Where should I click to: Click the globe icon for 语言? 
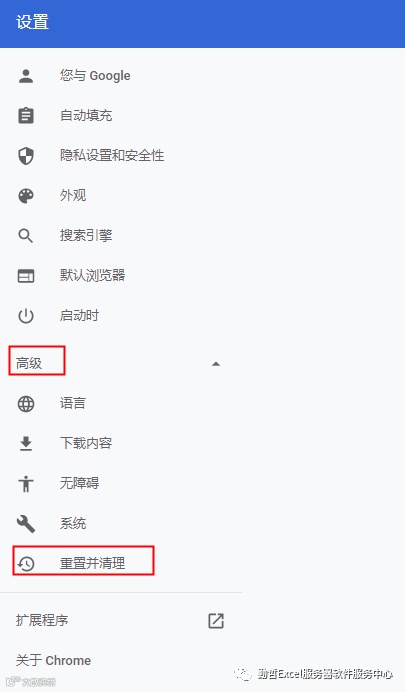26,404
